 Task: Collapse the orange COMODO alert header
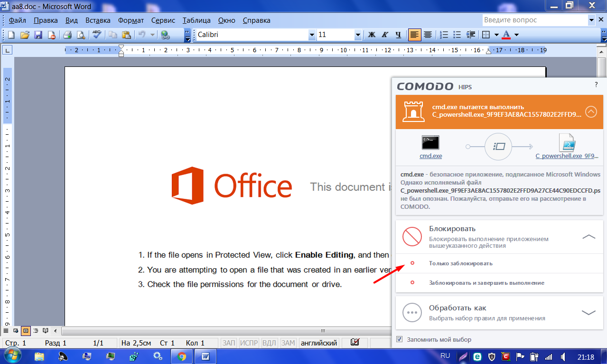591,112
